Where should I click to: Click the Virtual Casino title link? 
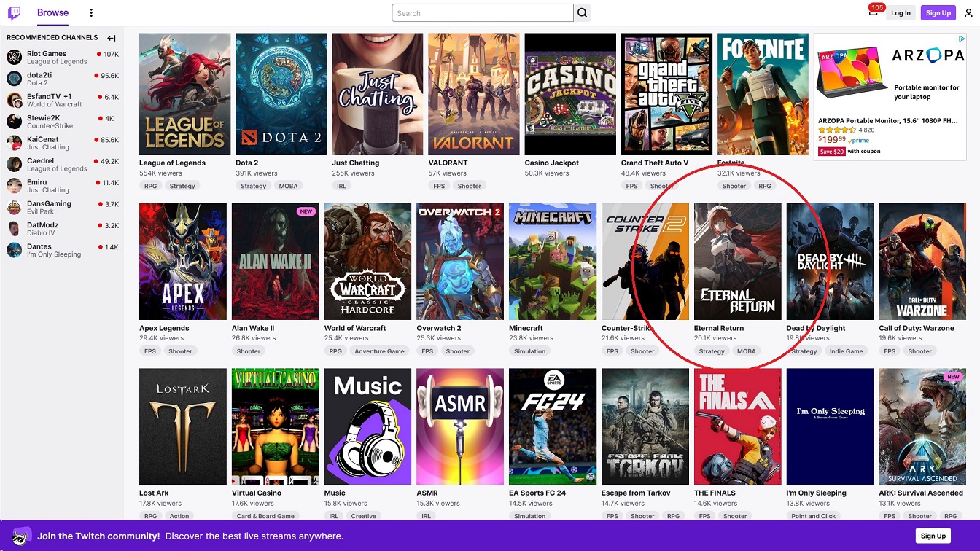click(257, 493)
